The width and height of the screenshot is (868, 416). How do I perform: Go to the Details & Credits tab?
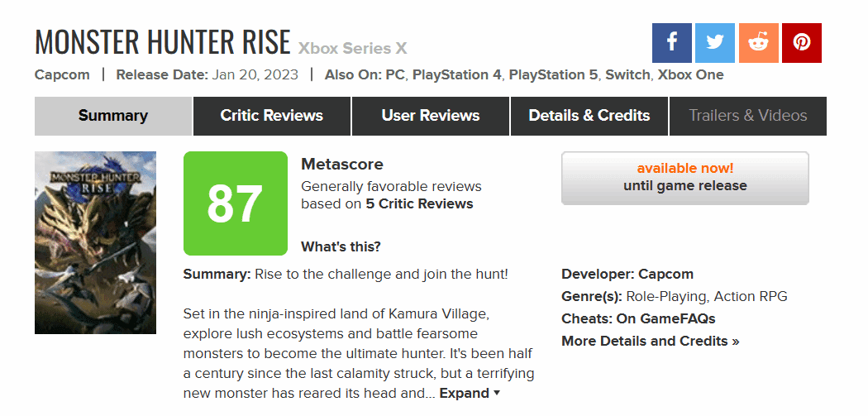pyautogui.click(x=589, y=116)
